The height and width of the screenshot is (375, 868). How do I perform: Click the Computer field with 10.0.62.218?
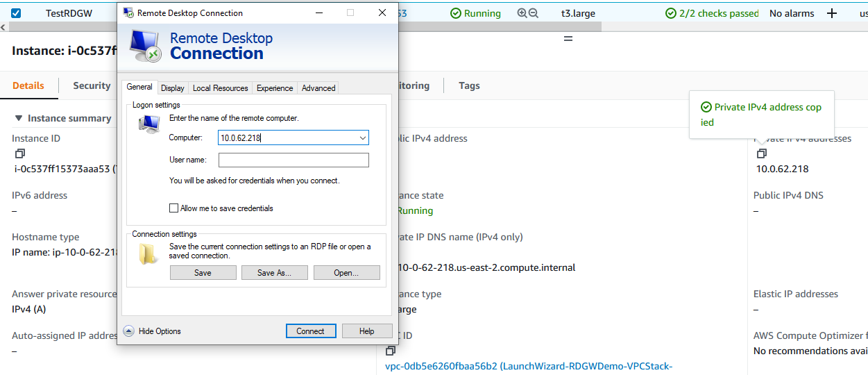tap(293, 138)
